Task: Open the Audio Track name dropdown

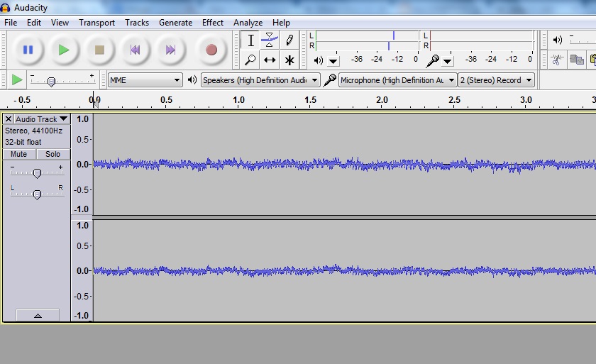Action: 42,119
